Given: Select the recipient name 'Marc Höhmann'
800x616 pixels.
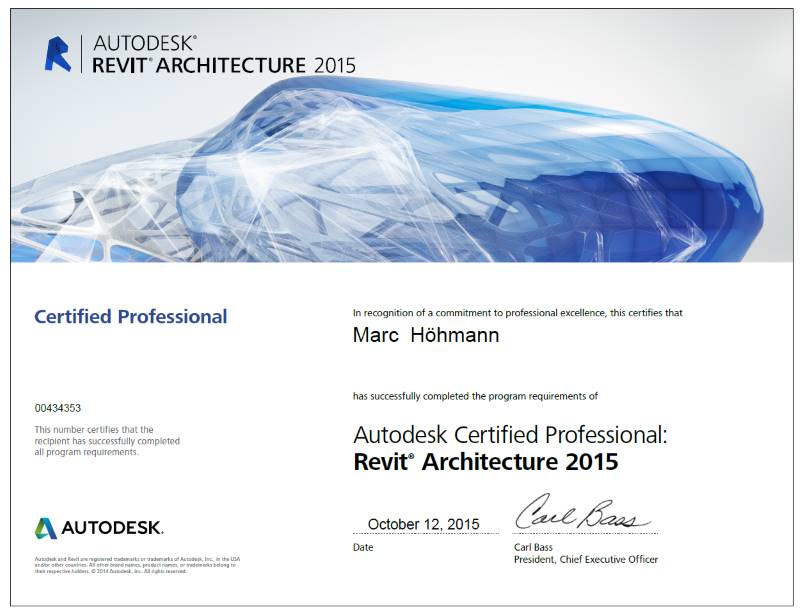Looking at the screenshot, I should click(x=426, y=335).
